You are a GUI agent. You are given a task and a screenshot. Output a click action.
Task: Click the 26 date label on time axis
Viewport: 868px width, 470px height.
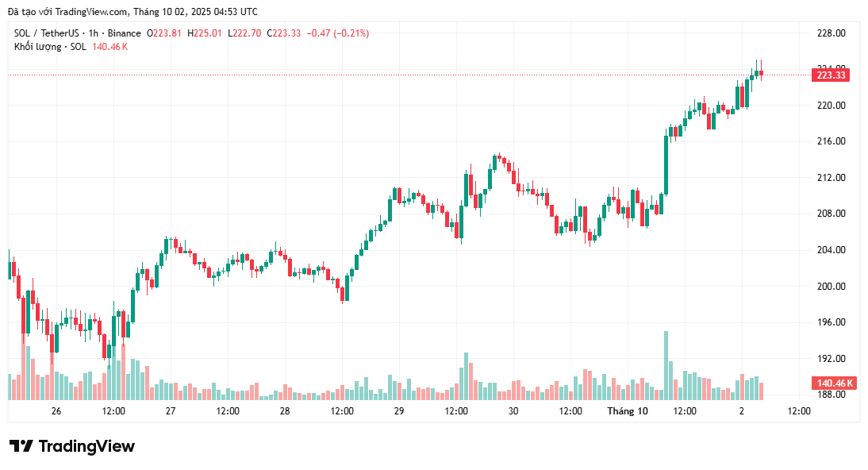pyautogui.click(x=56, y=410)
